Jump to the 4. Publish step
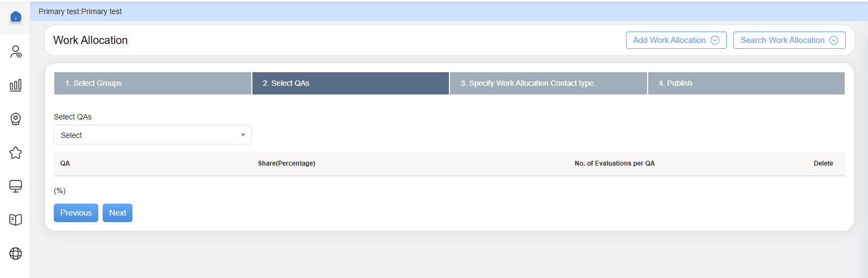868x278 pixels. click(746, 83)
